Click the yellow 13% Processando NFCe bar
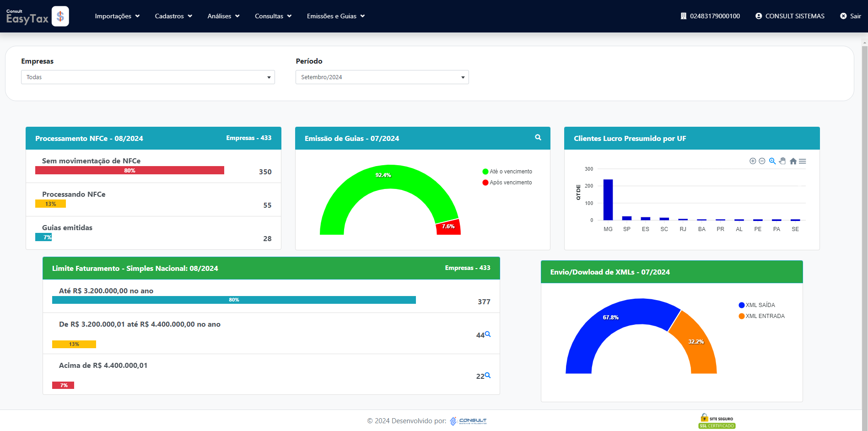868x431 pixels. [x=50, y=204]
